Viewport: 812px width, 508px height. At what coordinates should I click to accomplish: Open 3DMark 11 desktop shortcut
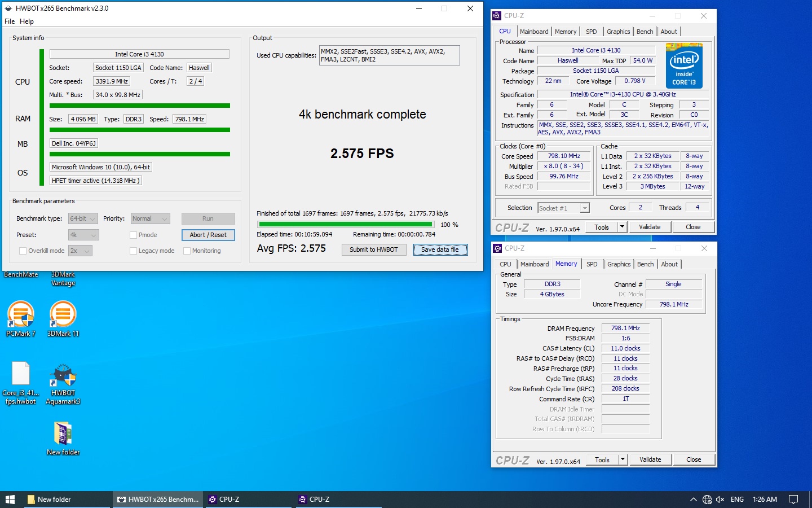coord(63,319)
